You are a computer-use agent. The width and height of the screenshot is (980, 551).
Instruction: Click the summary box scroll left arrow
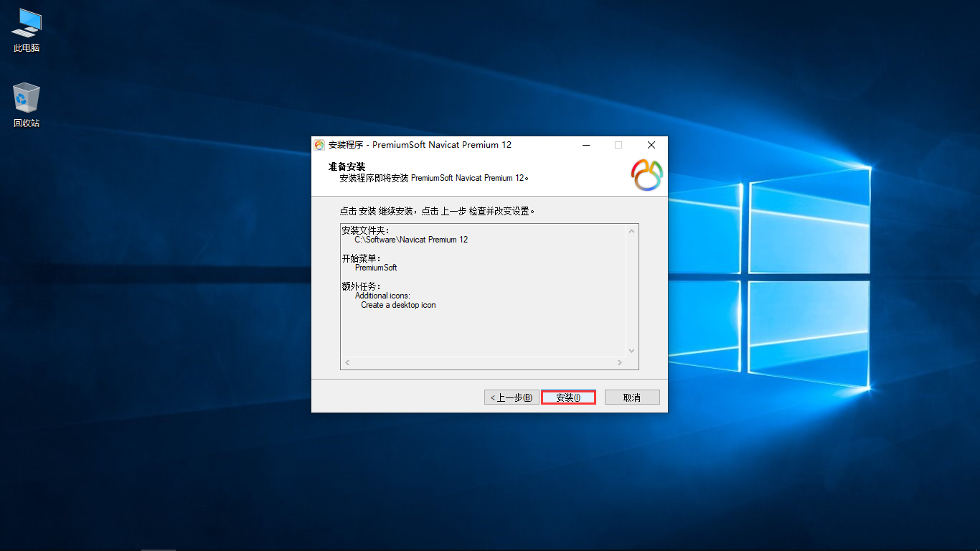[347, 363]
